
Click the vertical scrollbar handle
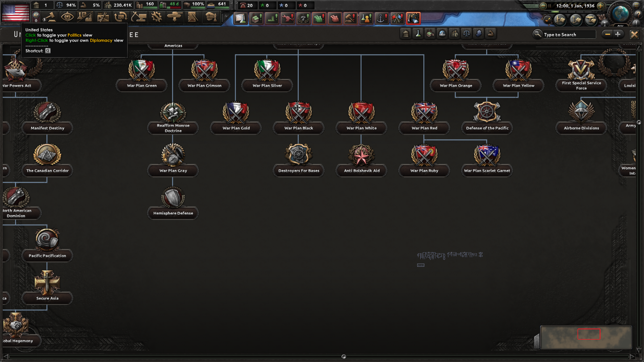coord(639,122)
